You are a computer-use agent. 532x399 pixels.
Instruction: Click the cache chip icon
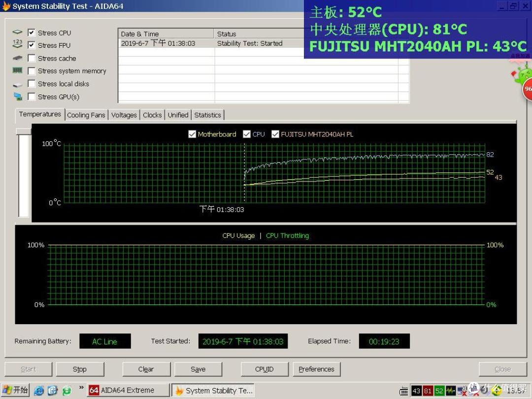(x=17, y=58)
